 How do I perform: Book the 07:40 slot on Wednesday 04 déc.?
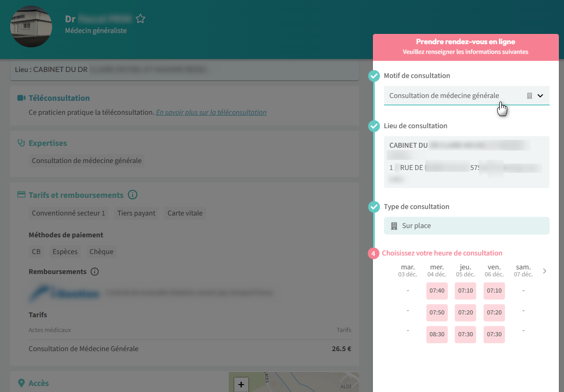click(x=437, y=291)
